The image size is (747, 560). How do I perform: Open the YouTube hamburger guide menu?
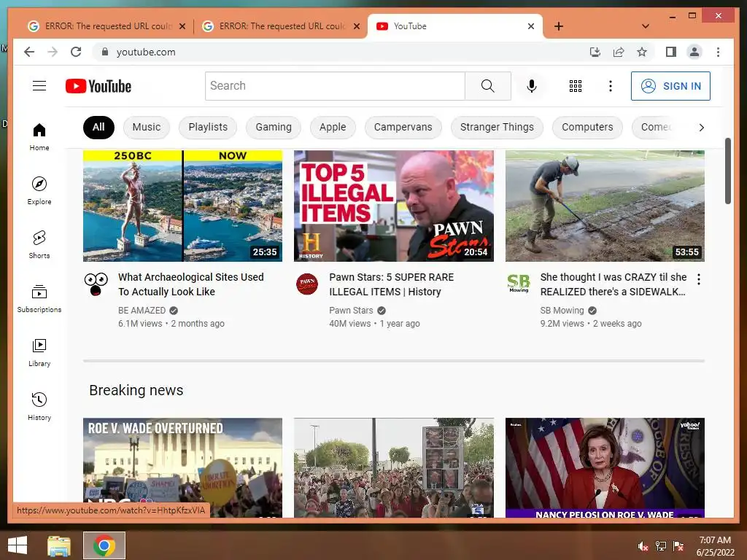(39, 86)
